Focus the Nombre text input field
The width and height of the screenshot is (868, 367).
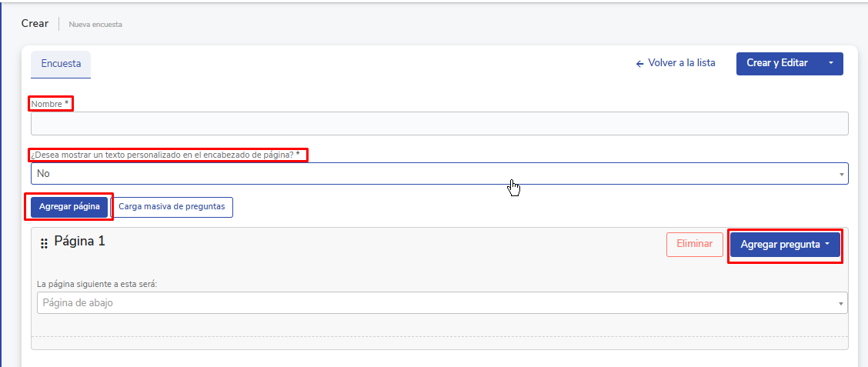(439, 124)
